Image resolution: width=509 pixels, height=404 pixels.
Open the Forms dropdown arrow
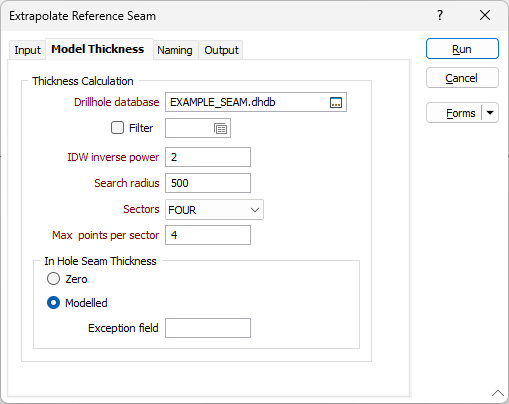tap(490, 113)
